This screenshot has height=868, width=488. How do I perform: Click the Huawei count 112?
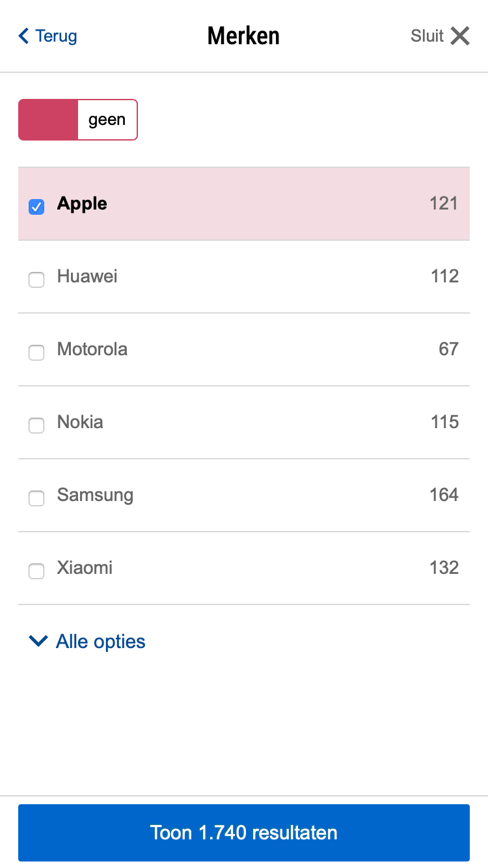tap(444, 277)
